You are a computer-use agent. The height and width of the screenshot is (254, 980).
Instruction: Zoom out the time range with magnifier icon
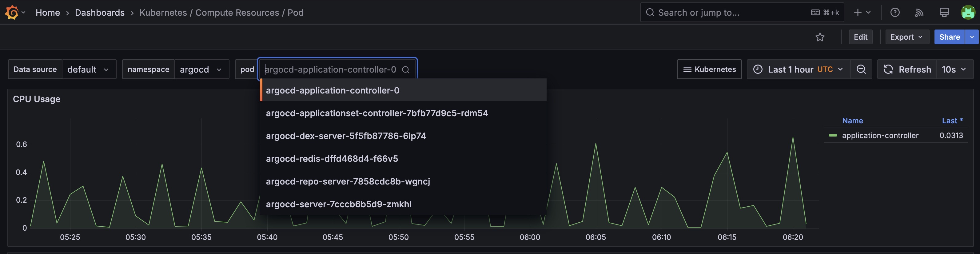(x=861, y=69)
